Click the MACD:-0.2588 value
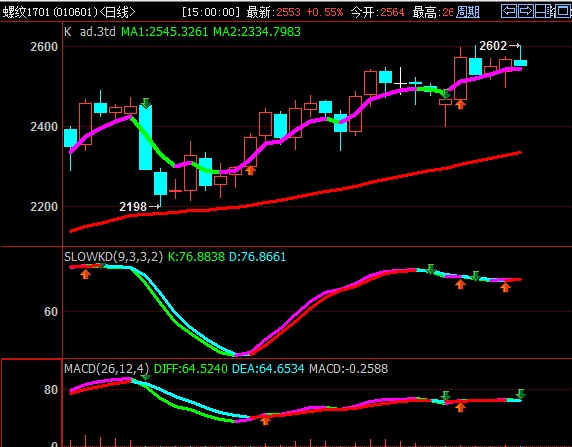The width and height of the screenshot is (572, 447). pos(348,369)
